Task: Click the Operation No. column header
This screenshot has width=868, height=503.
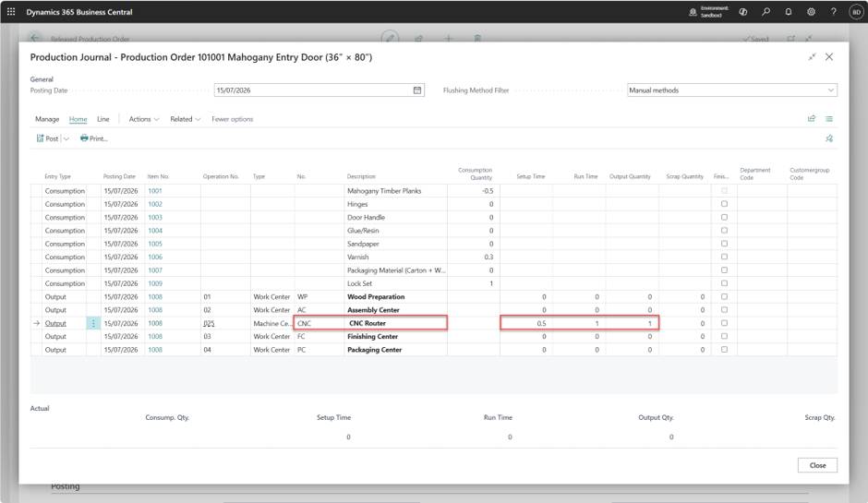Action: click(221, 176)
